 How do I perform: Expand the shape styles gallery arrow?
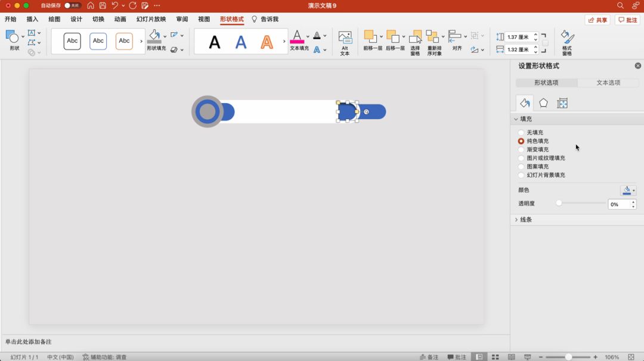[141, 41]
